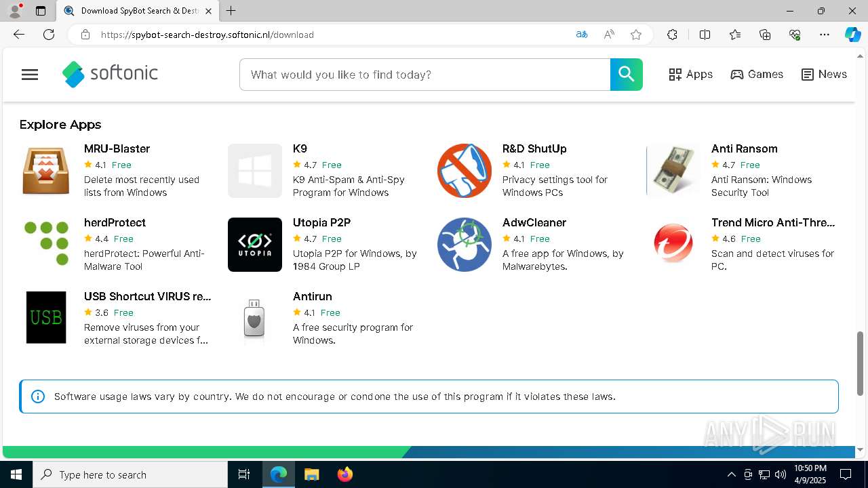Open the K9 app icon

pos(255,171)
